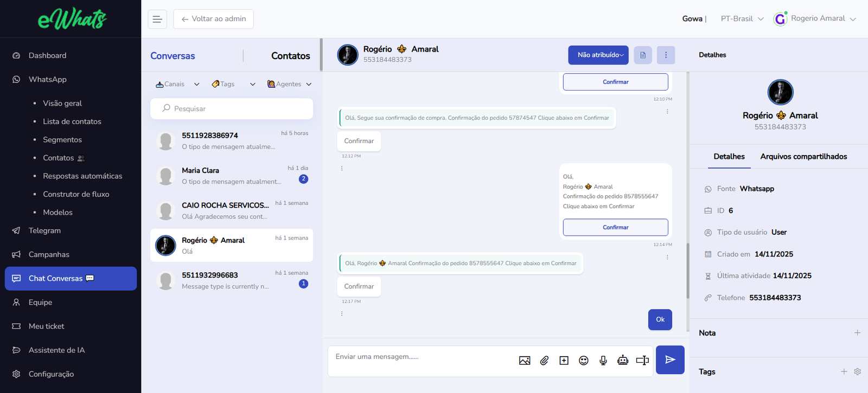Click the microphone voice record icon

pyautogui.click(x=603, y=360)
